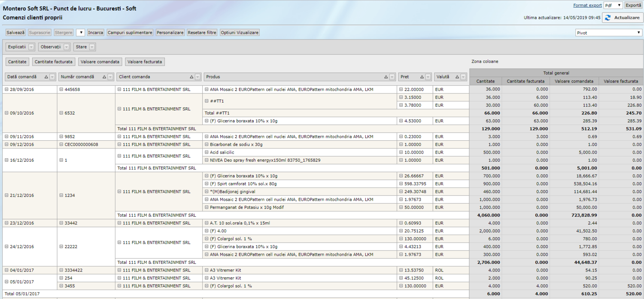Viewport: 644px width, 299px height.
Task: Open the Pivot view dropdown
Action: pyautogui.click(x=609, y=33)
